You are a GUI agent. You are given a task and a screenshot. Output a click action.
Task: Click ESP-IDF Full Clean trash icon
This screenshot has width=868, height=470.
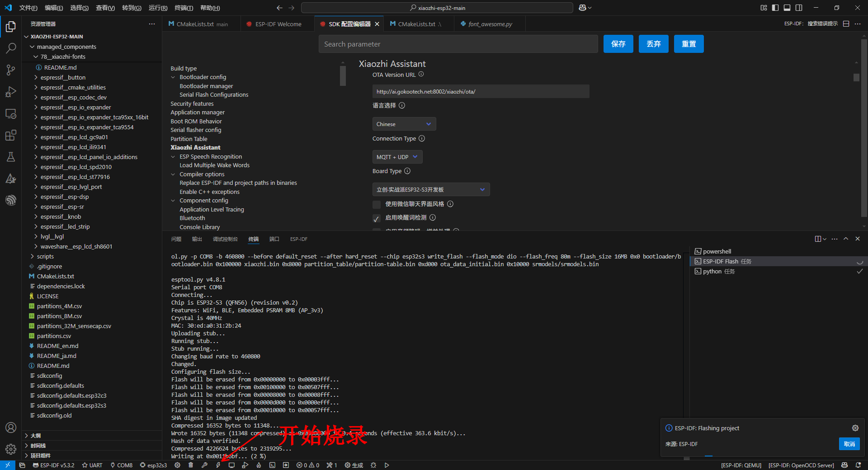click(x=191, y=465)
